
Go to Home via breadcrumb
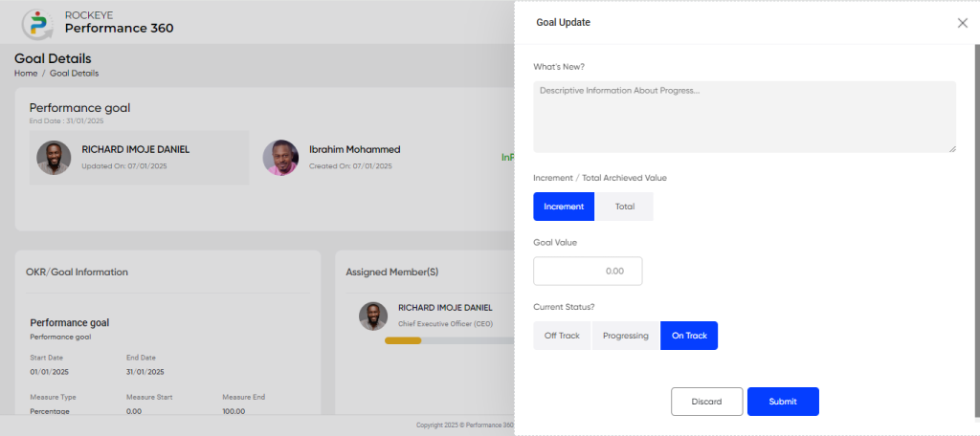[x=26, y=73]
